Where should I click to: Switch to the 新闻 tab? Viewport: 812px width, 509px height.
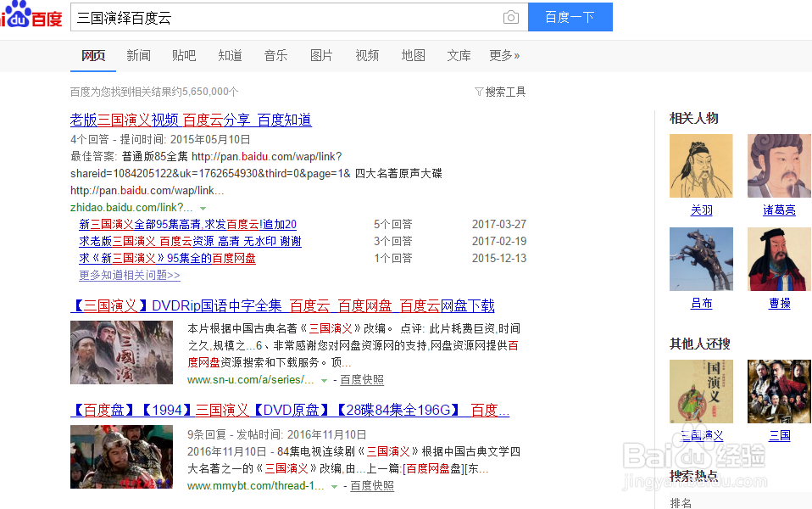138,55
